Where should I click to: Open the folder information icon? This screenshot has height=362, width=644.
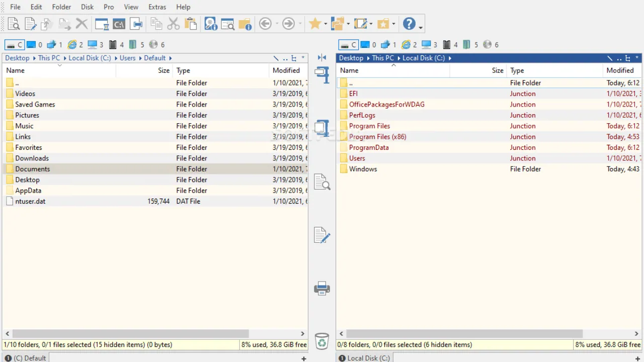tap(245, 24)
